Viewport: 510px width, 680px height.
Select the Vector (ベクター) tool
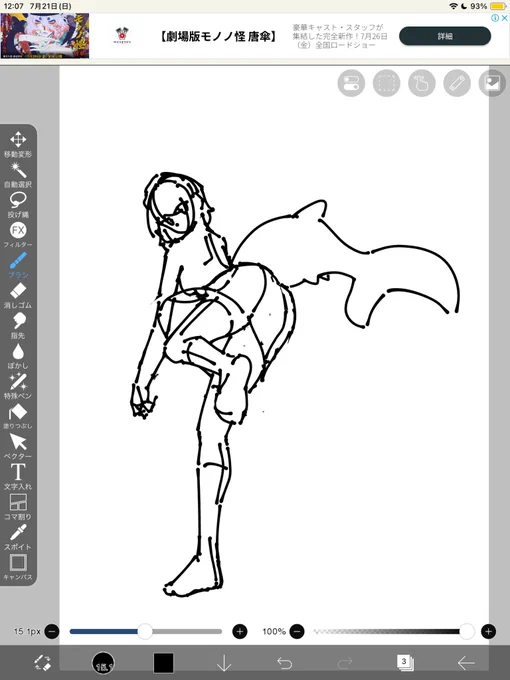click(18, 446)
